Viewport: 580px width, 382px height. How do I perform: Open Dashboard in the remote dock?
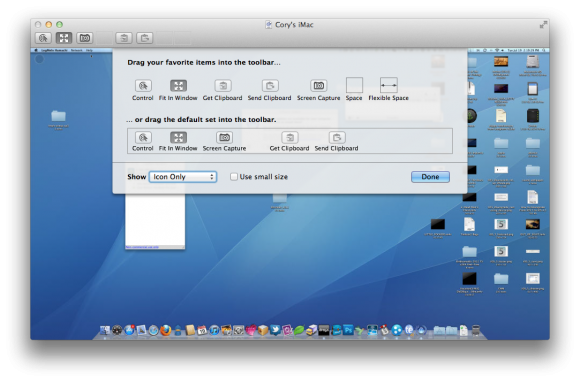(117, 330)
